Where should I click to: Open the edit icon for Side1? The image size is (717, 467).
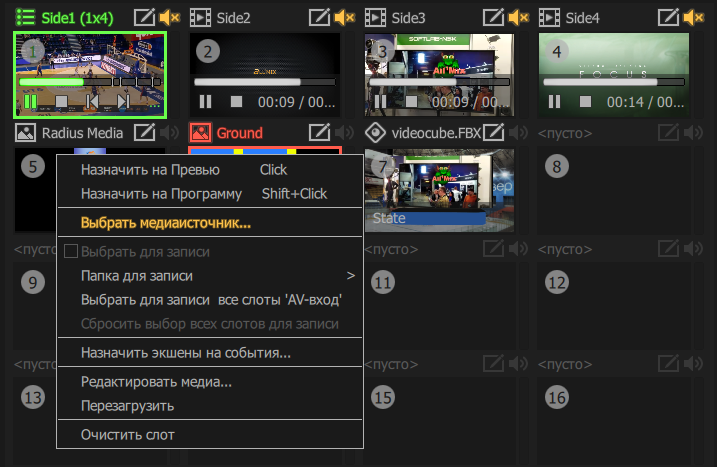[x=144, y=17]
